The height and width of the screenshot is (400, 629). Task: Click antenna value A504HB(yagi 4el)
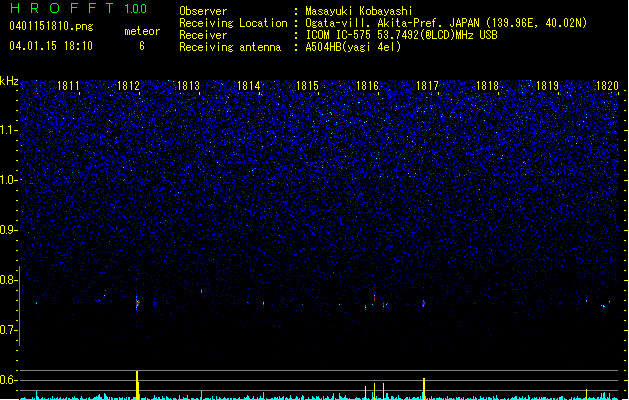pyautogui.click(x=353, y=47)
